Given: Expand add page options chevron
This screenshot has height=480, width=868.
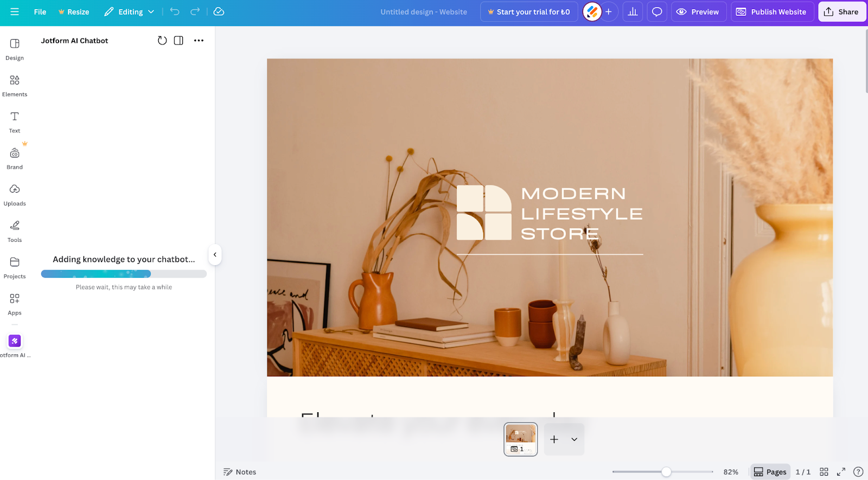Looking at the screenshot, I should coord(574,439).
